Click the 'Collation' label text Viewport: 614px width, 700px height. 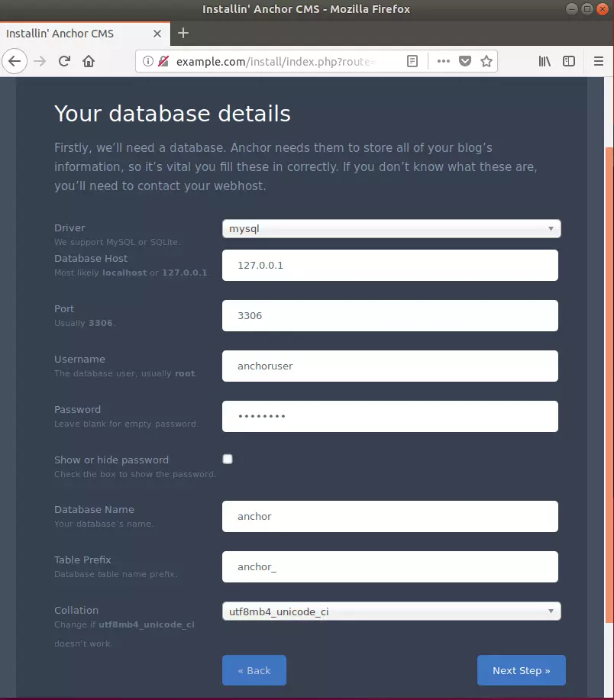click(x=76, y=610)
